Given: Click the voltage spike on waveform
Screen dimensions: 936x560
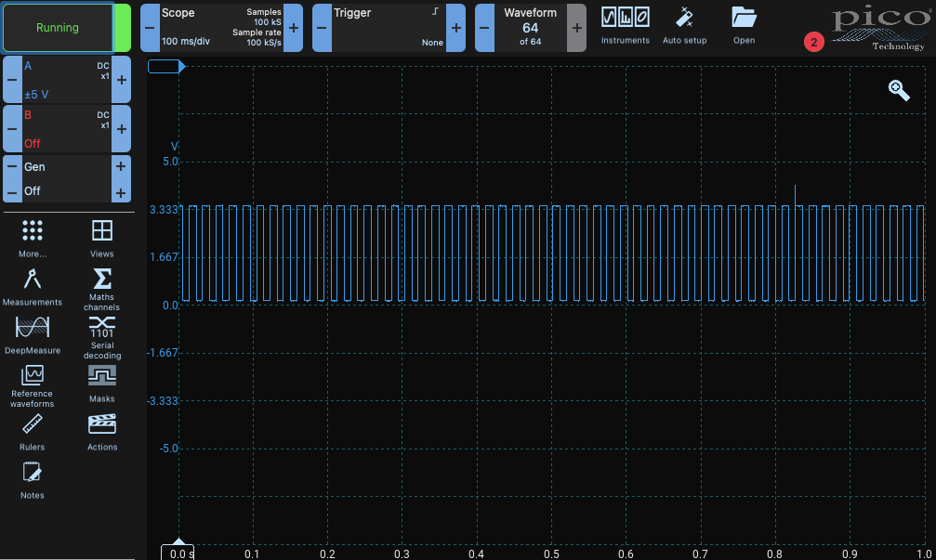Looking at the screenshot, I should [795, 195].
